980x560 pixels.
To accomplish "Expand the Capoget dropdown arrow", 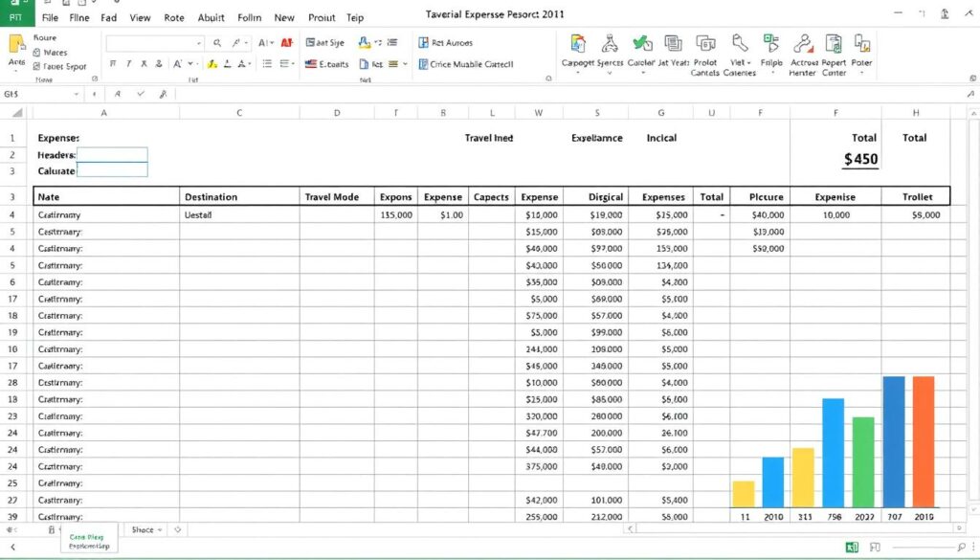I will (578, 73).
